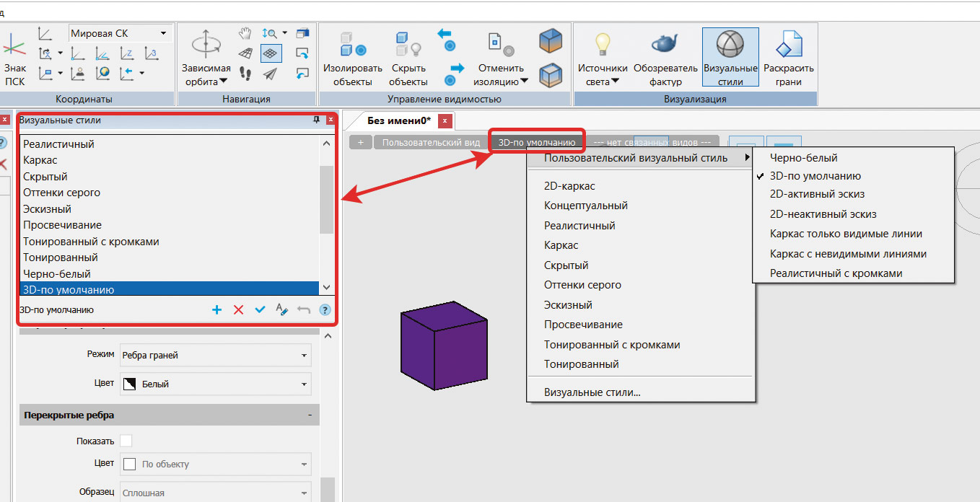Click the zoom magnifier icon in Навигация

pyautogui.click(x=270, y=33)
